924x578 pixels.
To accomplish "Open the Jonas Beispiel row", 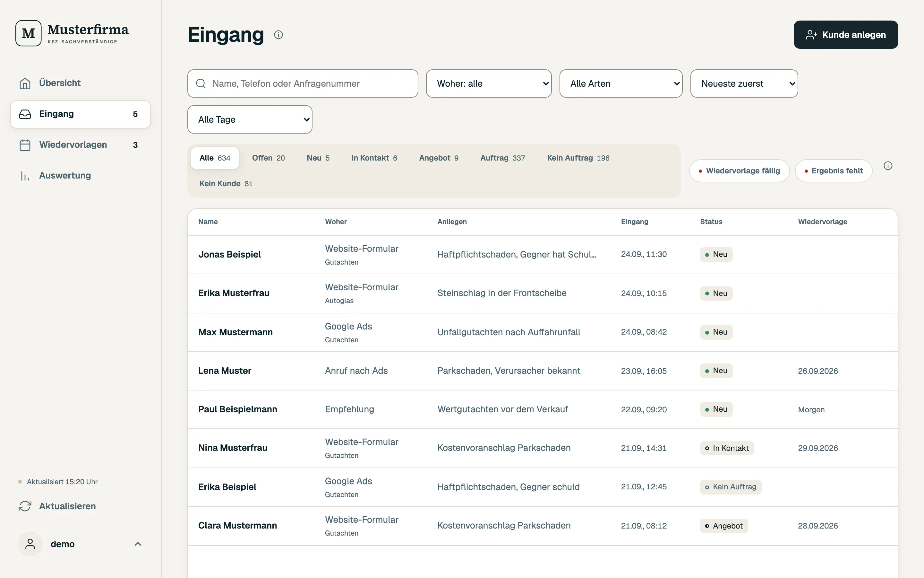I will (x=543, y=255).
